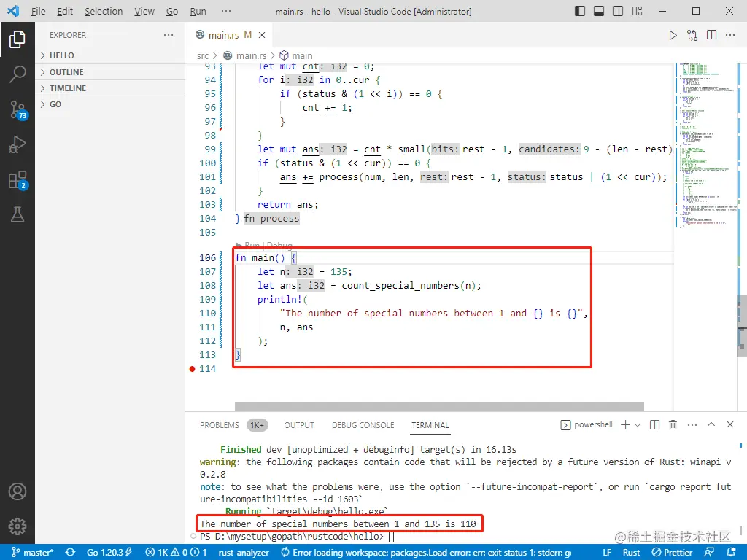This screenshot has height=560, width=747.
Task: Click the Prettier status bar item
Action: [x=672, y=553]
